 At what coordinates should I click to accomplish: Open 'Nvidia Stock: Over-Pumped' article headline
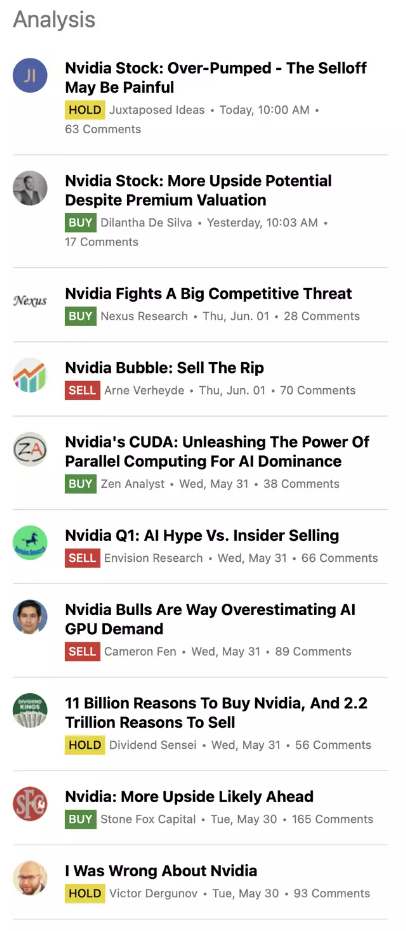pos(215,78)
